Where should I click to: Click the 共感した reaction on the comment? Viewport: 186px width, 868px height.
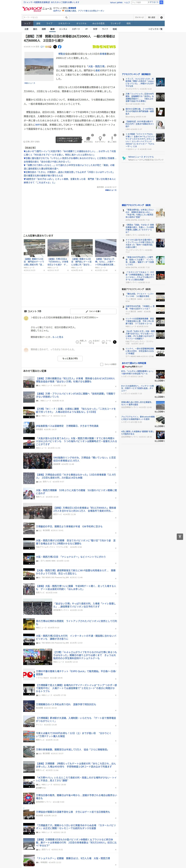pos(81,342)
